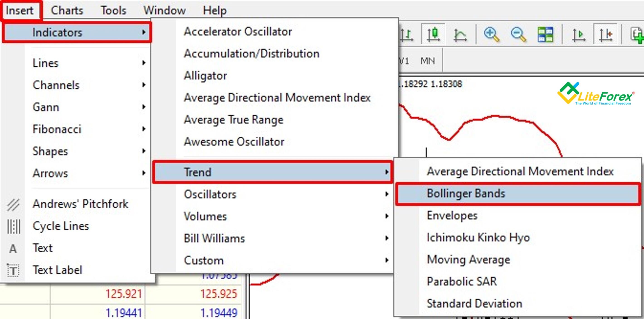Screen dimensions: 644x319
Task: Open the Charts menu
Action: tap(67, 10)
